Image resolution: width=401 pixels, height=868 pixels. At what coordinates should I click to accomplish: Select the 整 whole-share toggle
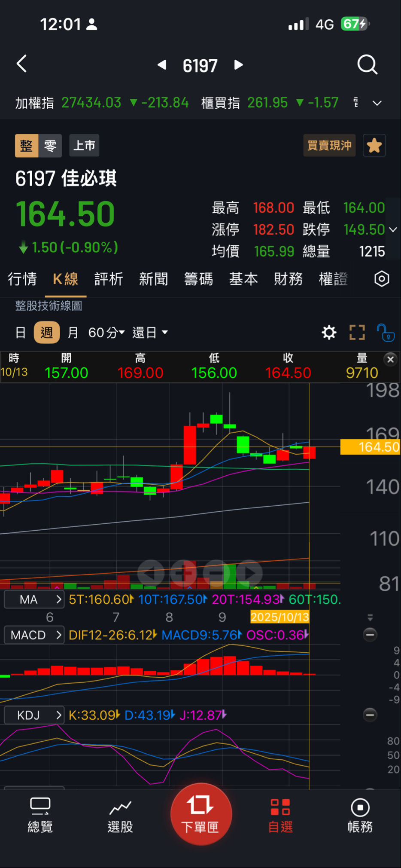click(x=27, y=146)
